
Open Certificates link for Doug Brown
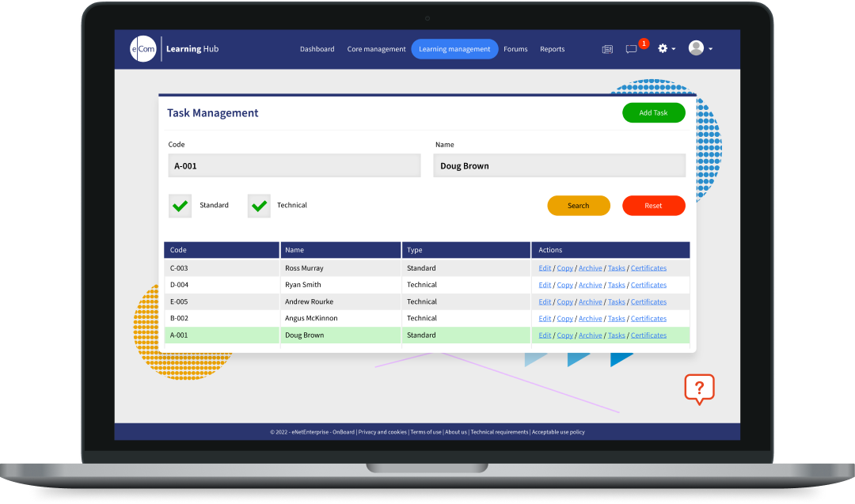click(648, 335)
